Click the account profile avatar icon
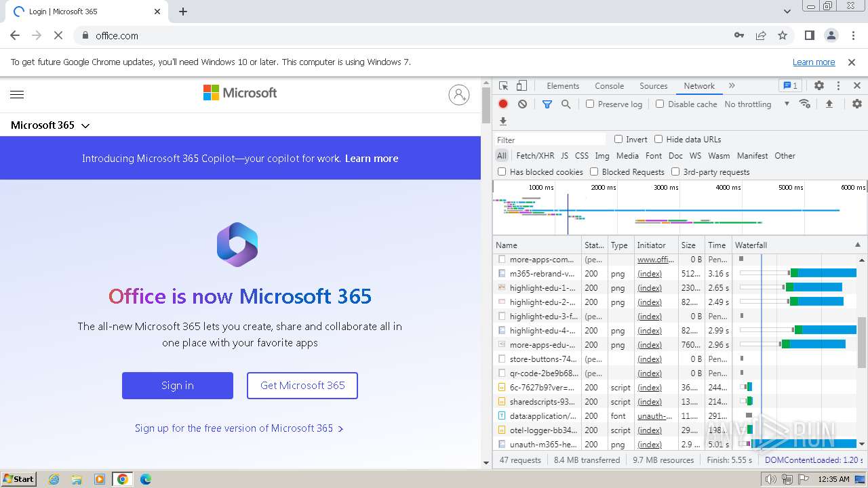The width and height of the screenshot is (868, 488). pyautogui.click(x=459, y=94)
